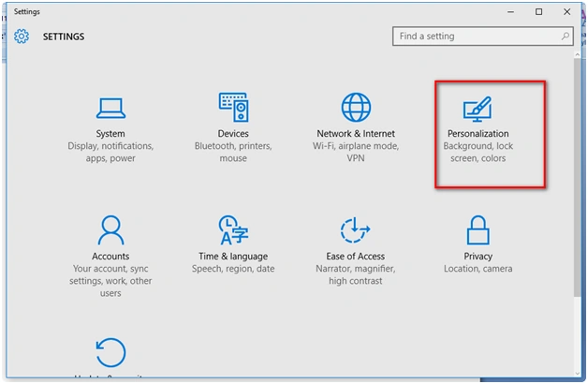
Task: Click the Personalization label
Action: (478, 134)
